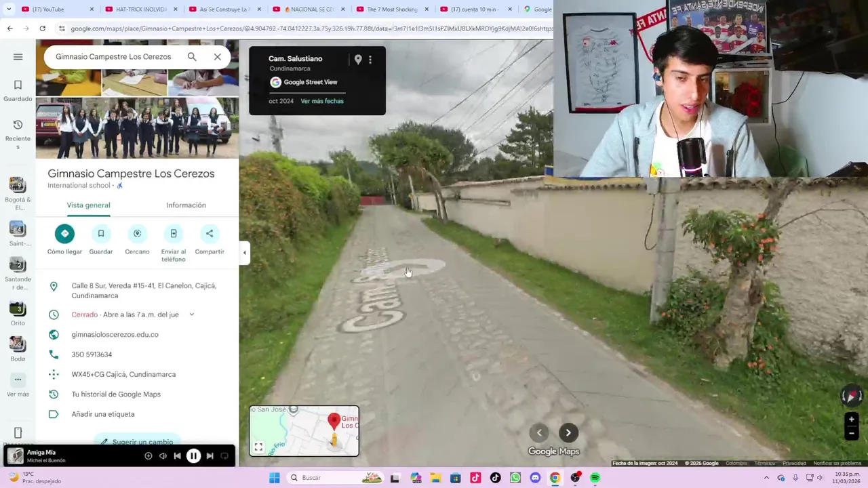Expand opening hours dropdown next to Cerrado

point(192,314)
